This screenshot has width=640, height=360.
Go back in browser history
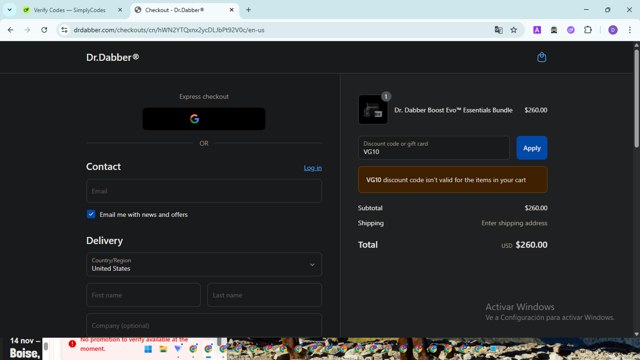coord(11,30)
